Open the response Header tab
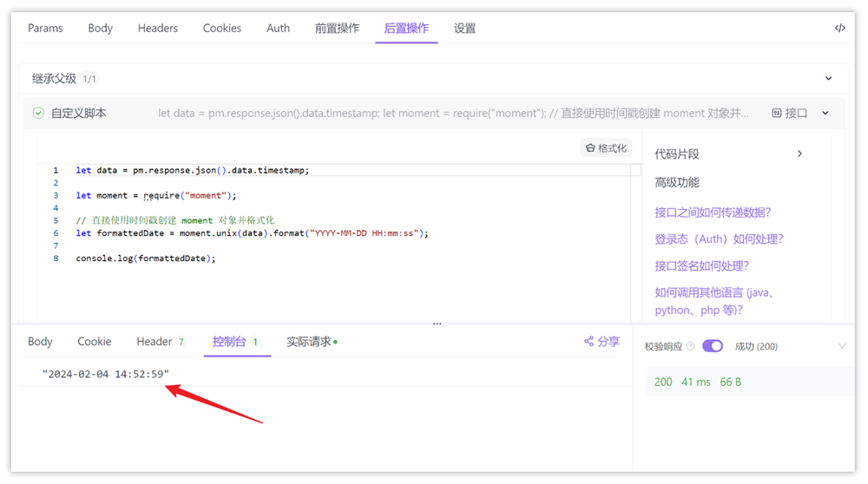 pos(154,342)
